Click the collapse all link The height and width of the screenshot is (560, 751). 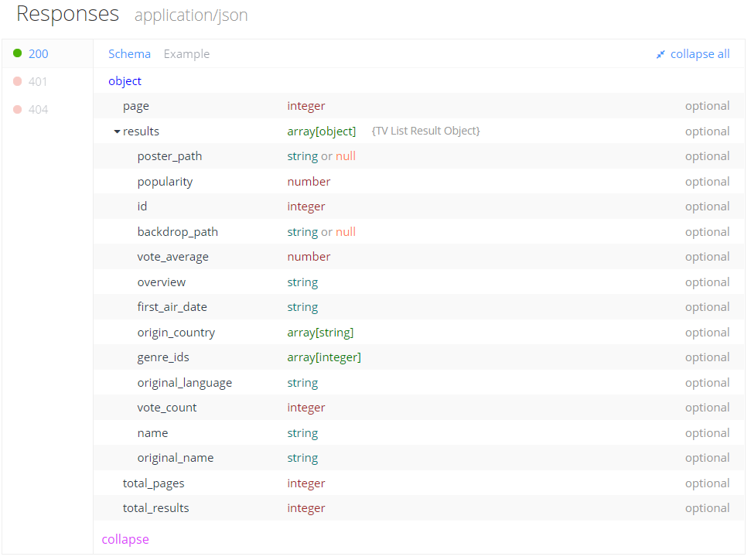(700, 54)
